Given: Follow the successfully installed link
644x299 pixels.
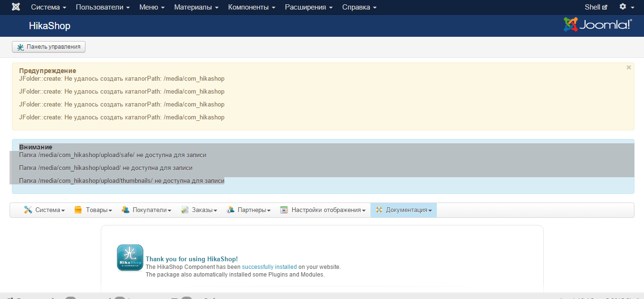Looking at the screenshot, I should tap(269, 267).
